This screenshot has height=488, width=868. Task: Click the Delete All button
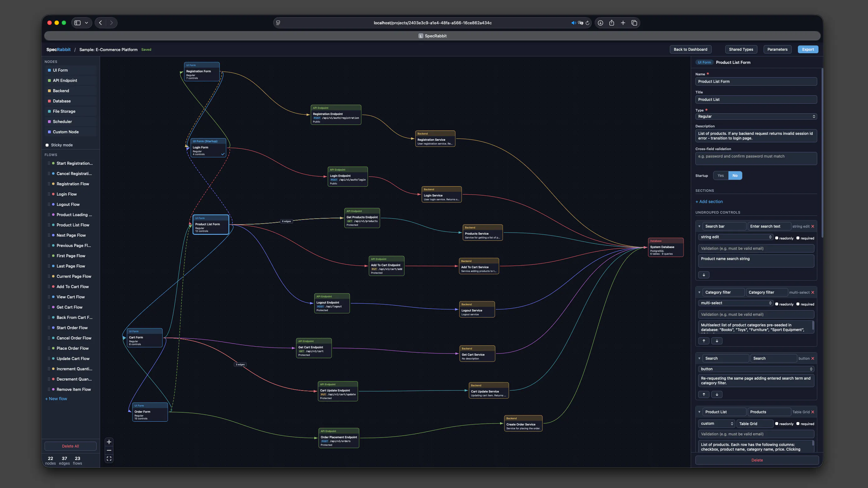[x=70, y=446]
